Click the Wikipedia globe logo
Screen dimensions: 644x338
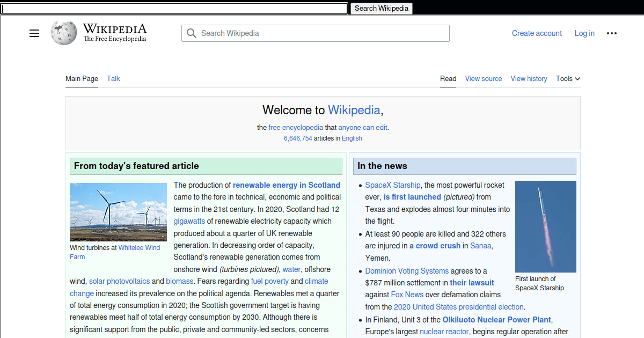pos(64,33)
